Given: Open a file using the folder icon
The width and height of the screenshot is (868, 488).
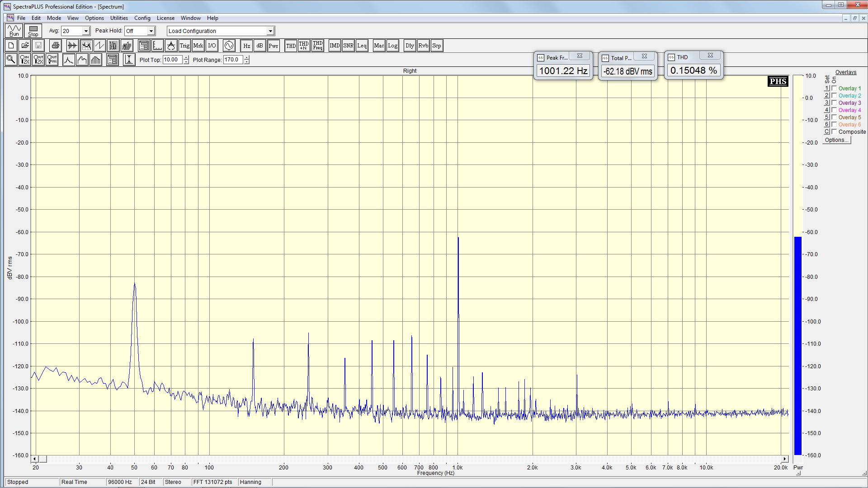Looking at the screenshot, I should [25, 46].
